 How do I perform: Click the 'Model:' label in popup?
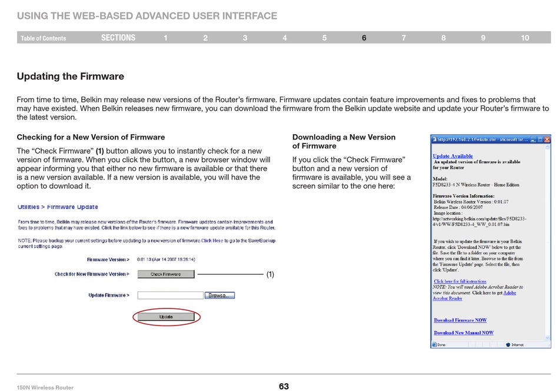point(440,179)
